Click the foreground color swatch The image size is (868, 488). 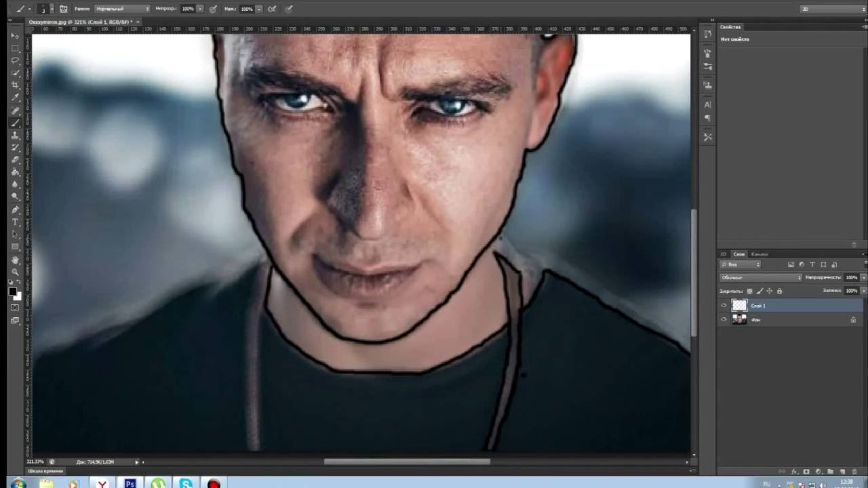click(13, 291)
